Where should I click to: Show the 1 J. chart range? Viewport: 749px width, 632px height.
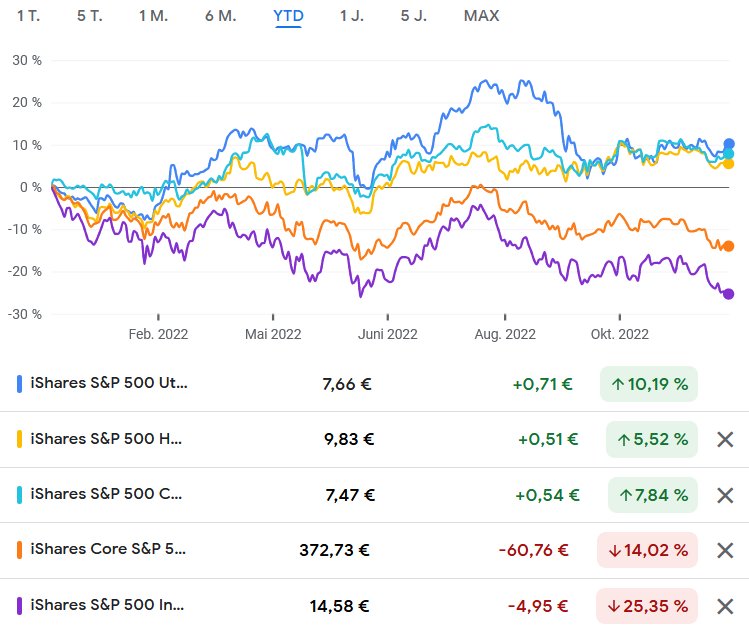[x=351, y=16]
